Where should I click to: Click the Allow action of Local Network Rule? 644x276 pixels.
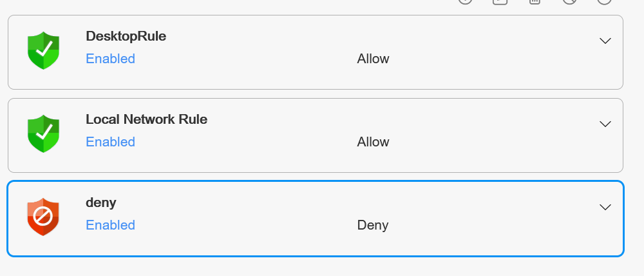click(373, 141)
